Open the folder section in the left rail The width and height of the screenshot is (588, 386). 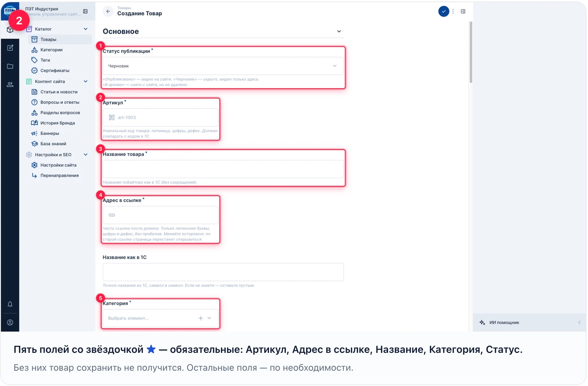click(x=10, y=66)
